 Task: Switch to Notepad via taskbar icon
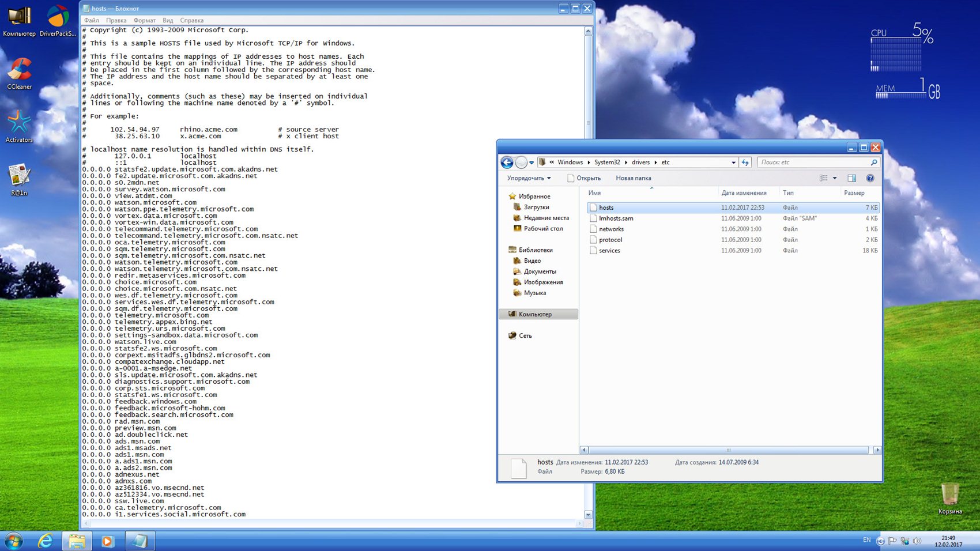[139, 541]
